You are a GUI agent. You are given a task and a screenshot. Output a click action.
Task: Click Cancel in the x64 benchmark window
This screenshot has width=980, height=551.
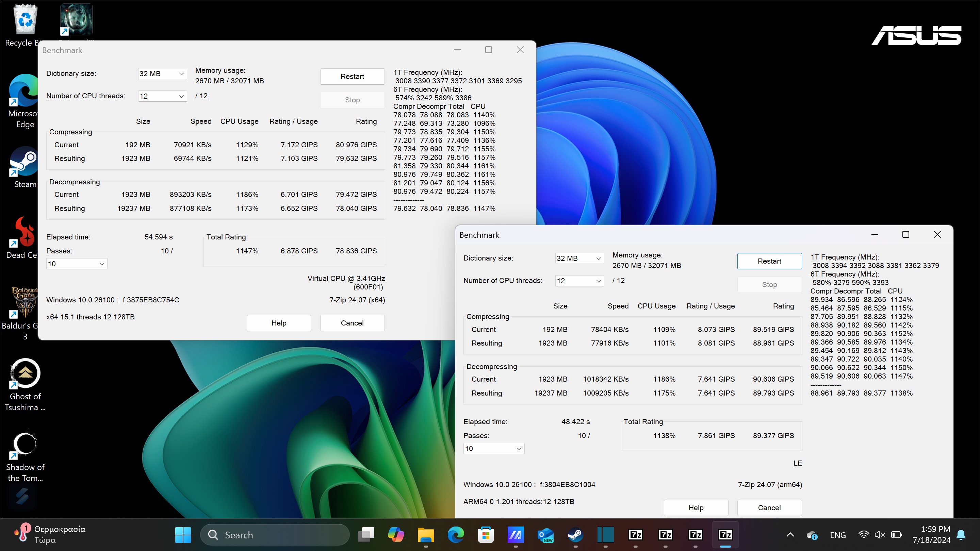tap(352, 323)
